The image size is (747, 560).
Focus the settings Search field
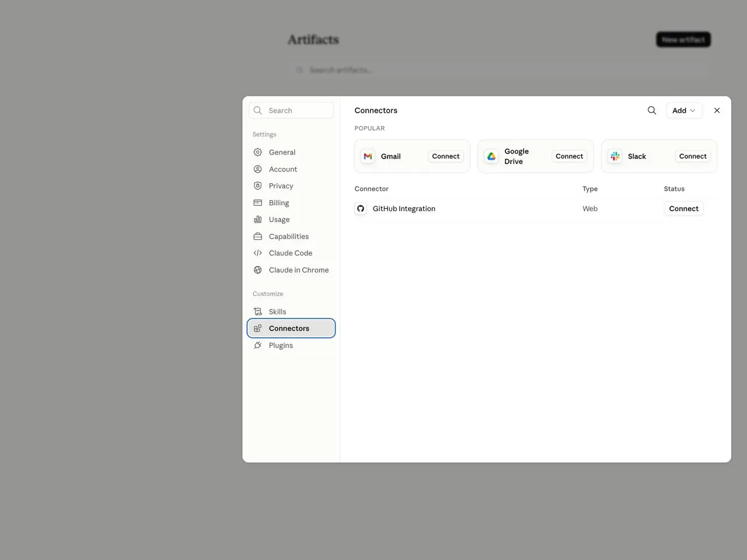(291, 110)
